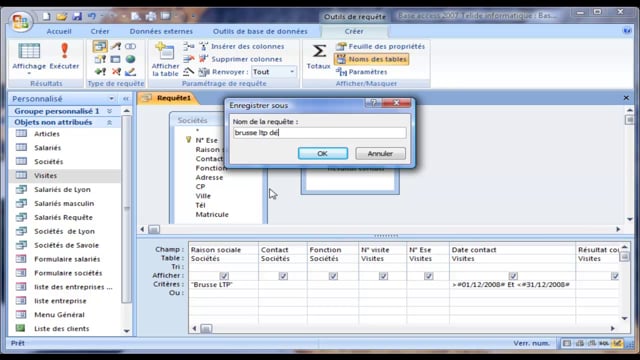Image resolution: width=640 pixels, height=360 pixels.
Task: Open the Affichage view button
Action: pyautogui.click(x=29, y=56)
